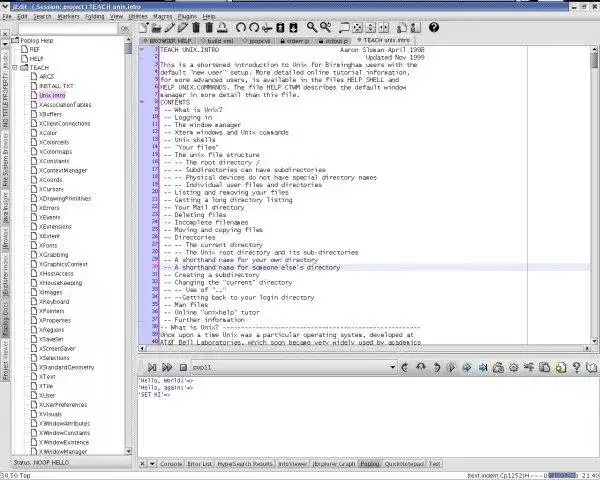Viewport: 600px width, 480px height.
Task: Click the Print icon in toolbar
Action: [222, 28]
